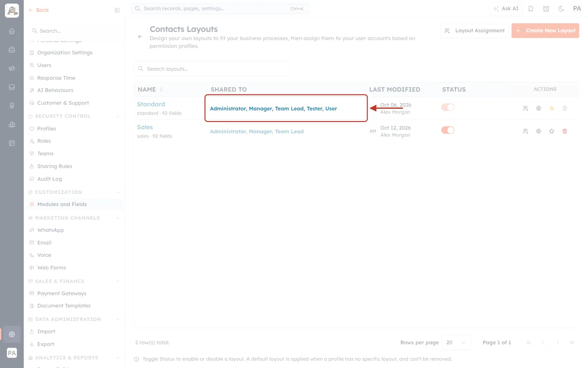Click the Search layouts field
The height and width of the screenshot is (368, 588).
point(212,69)
